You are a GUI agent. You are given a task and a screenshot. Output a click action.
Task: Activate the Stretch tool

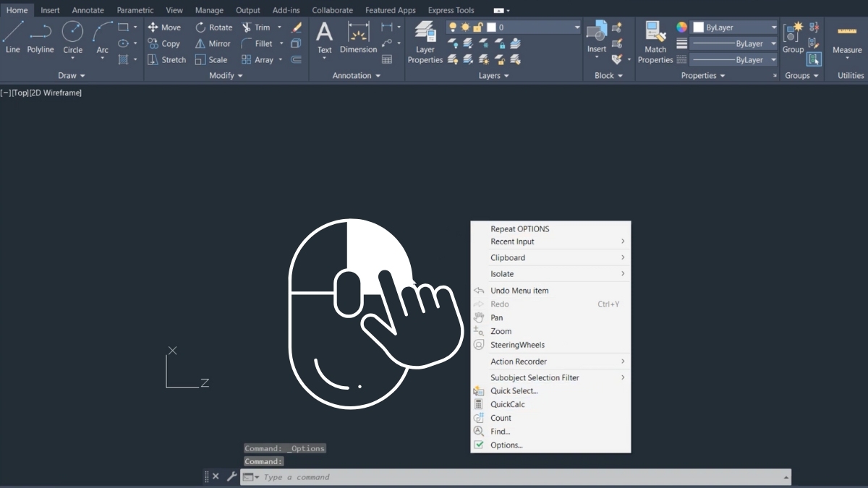(166, 60)
